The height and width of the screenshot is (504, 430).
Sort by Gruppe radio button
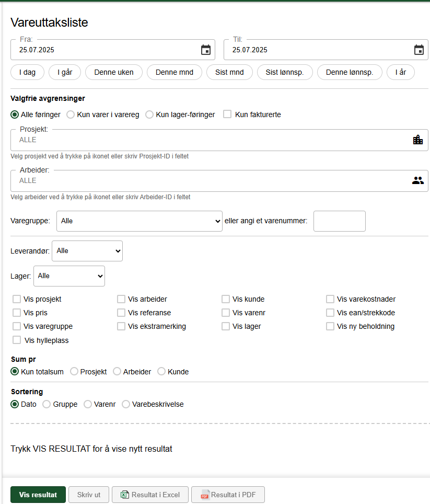tap(47, 404)
